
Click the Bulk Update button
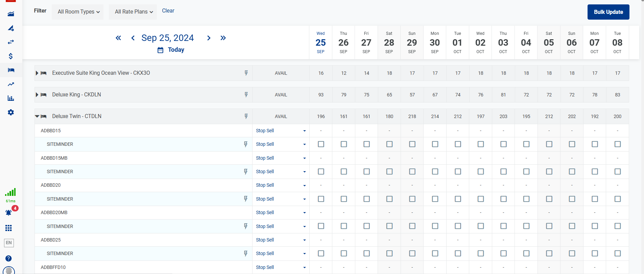tap(608, 12)
